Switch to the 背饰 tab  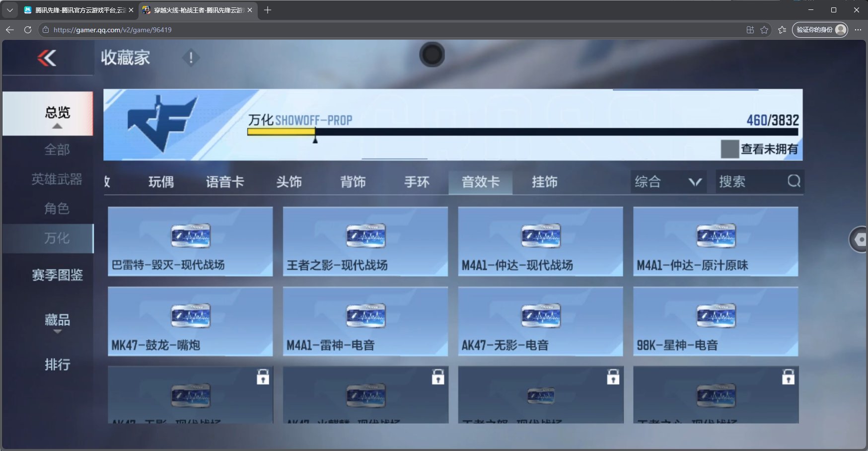[x=353, y=182]
